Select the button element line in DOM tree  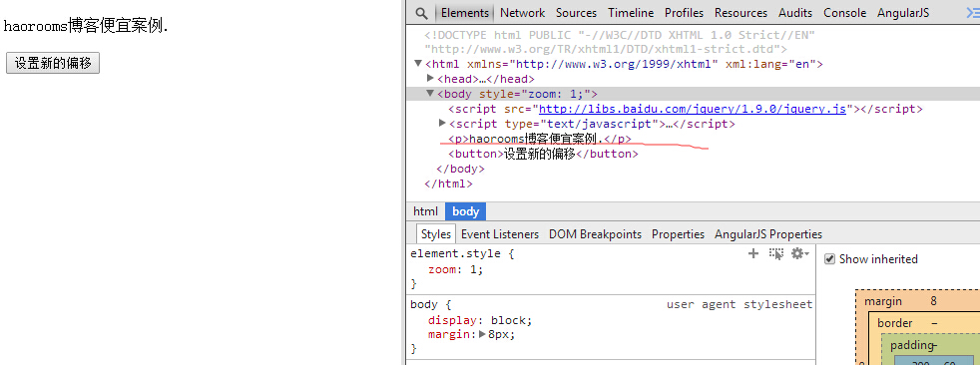click(543, 154)
